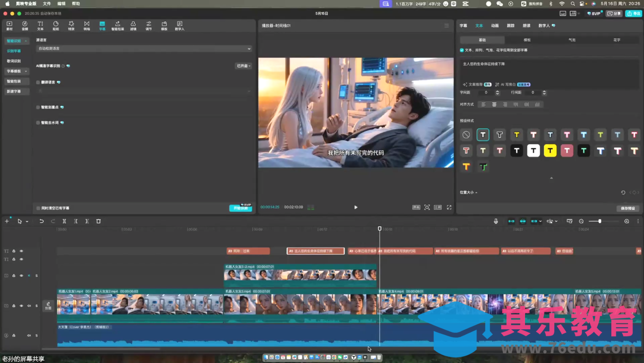This screenshot has height=363, width=644.
Task: Lock the 大天蓬 audio track
Action: (14, 336)
